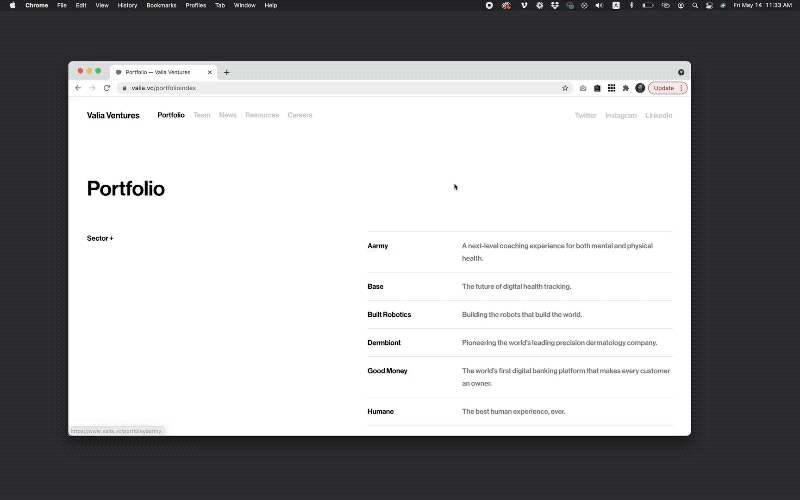Click the gear-shaped icon in the menu bar
800x500 pixels.
[x=539, y=5]
